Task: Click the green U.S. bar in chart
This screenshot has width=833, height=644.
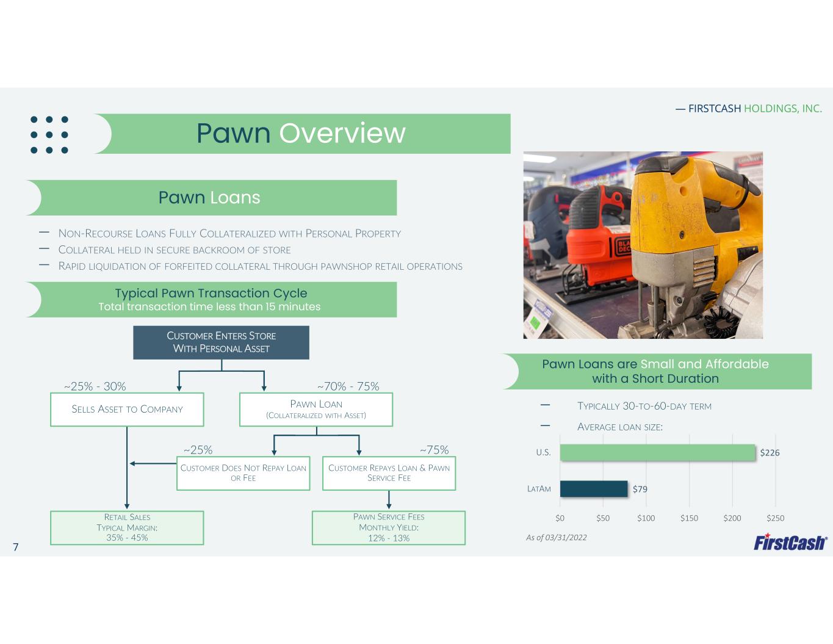Action: pos(657,452)
